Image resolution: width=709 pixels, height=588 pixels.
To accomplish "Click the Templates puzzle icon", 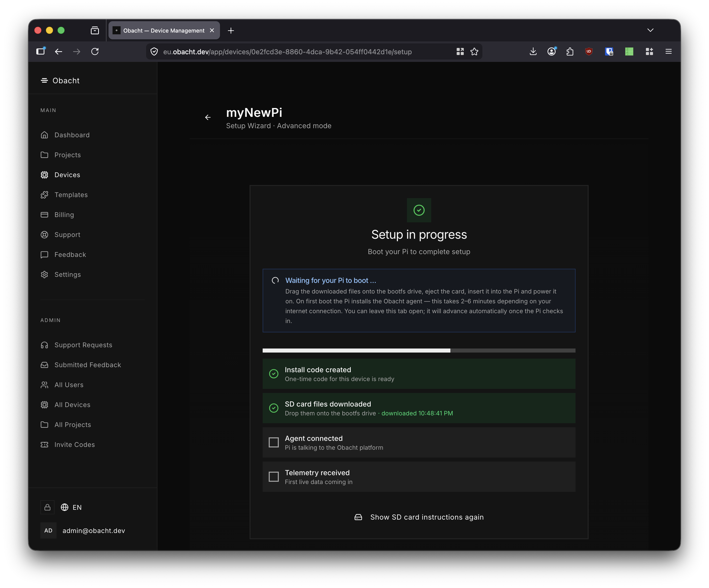I will (45, 195).
